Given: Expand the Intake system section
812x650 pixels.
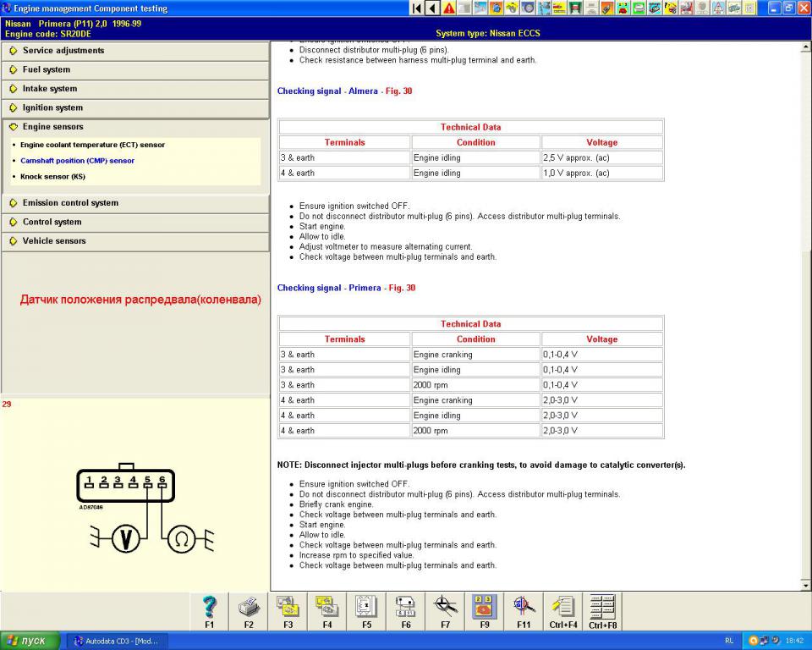Looking at the screenshot, I should [135, 89].
